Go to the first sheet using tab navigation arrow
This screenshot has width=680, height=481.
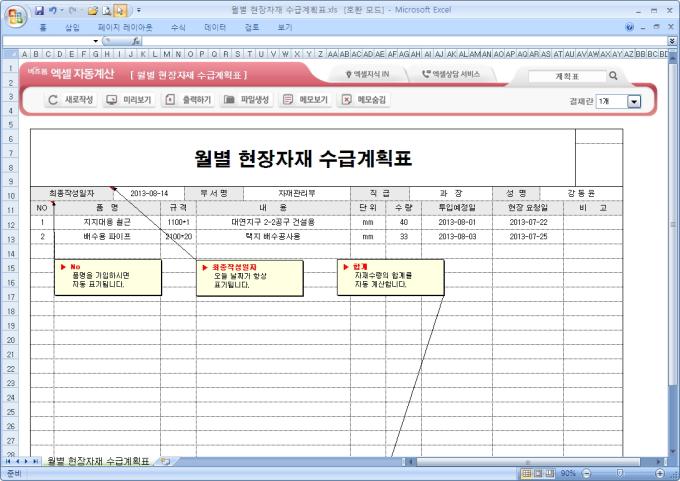pos(8,461)
